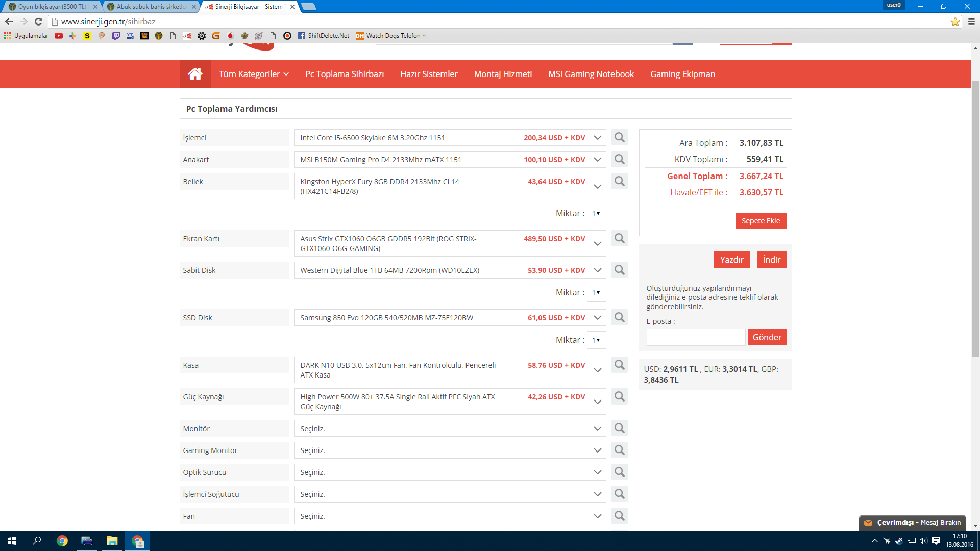Expand the Bellek dropdown showing Kingston HyperX Fury

point(450,186)
